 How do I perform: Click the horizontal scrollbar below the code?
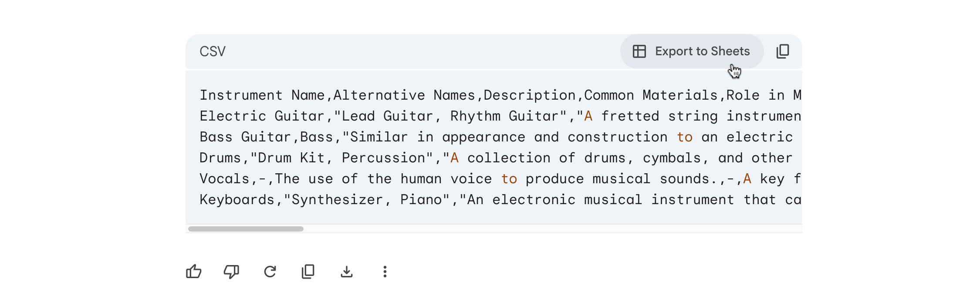(x=246, y=228)
